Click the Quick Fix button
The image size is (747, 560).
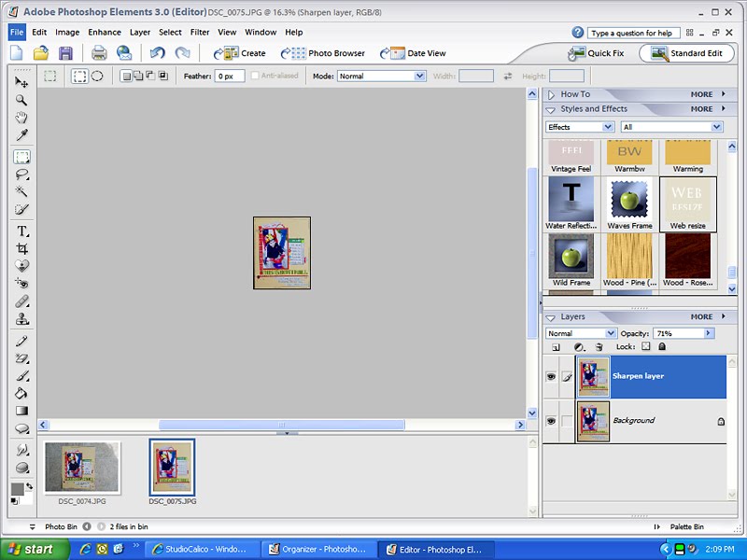coord(597,53)
